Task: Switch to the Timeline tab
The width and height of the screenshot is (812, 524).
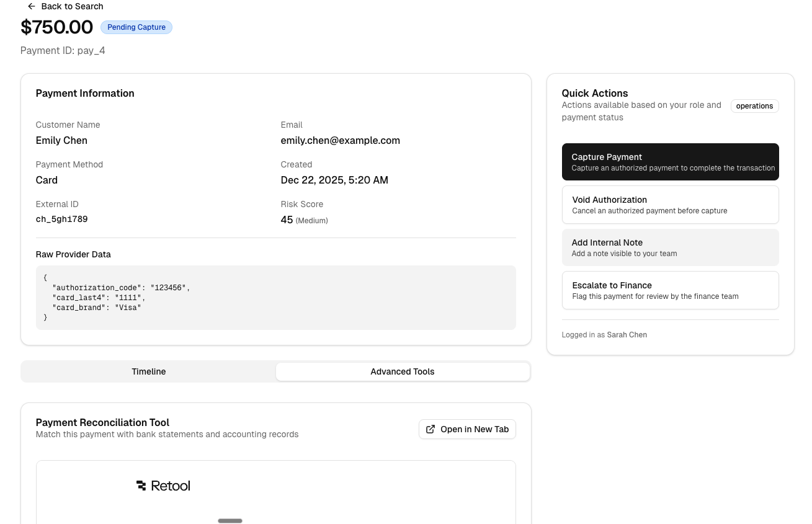Action: tap(149, 371)
